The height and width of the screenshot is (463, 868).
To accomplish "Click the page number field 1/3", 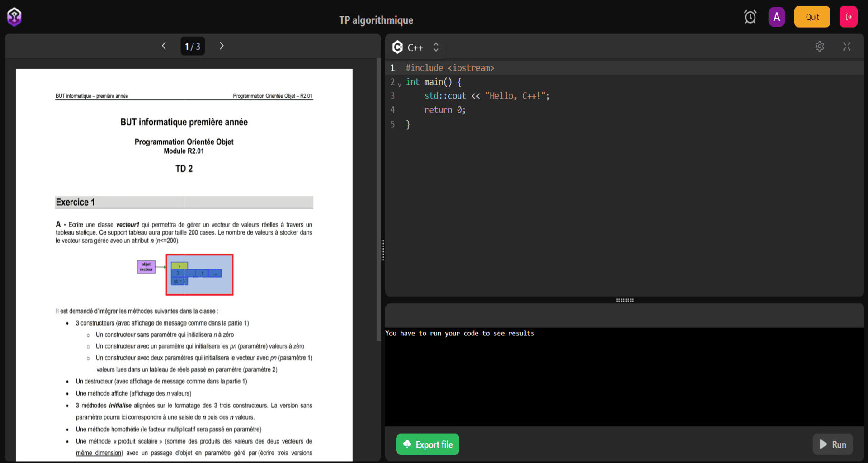I will (x=193, y=46).
